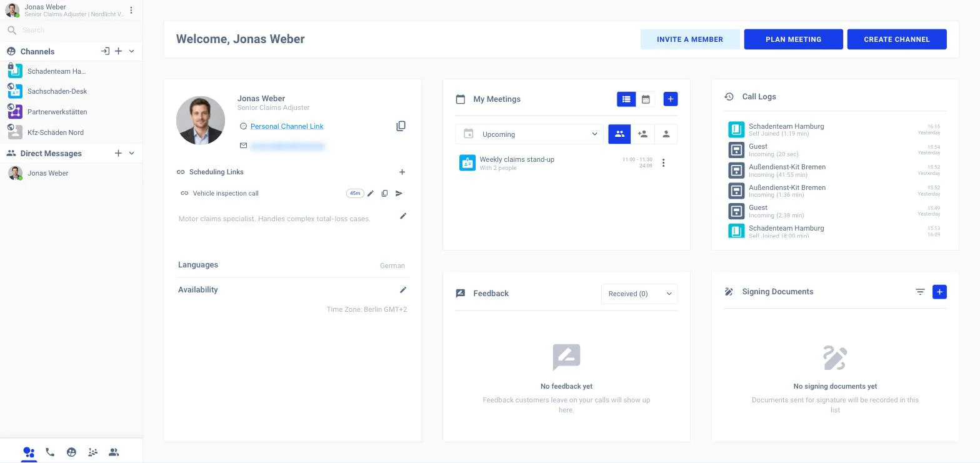Click the Plan Meeting button

click(x=793, y=39)
